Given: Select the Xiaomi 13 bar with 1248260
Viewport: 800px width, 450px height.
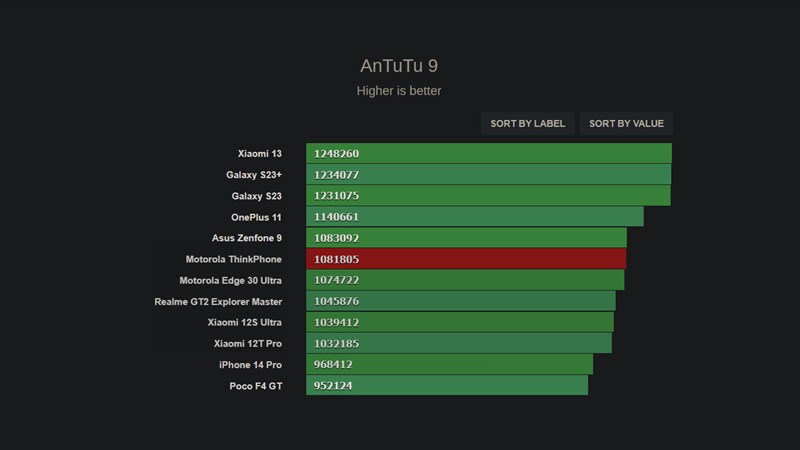Looking at the screenshot, I should (489, 154).
